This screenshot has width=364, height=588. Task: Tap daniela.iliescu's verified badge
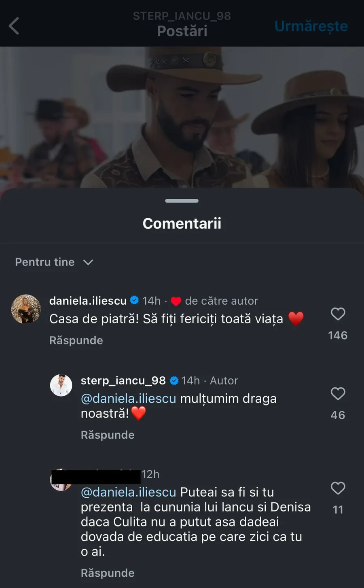135,300
